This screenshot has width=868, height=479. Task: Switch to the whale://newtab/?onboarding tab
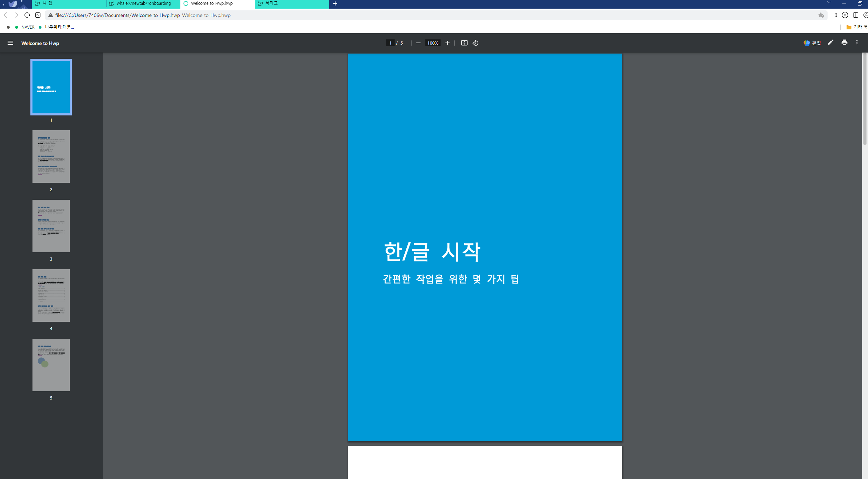pos(143,3)
